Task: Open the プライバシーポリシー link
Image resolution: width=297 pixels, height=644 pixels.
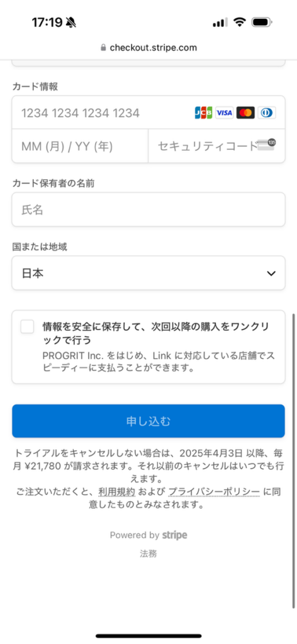Action: click(214, 491)
